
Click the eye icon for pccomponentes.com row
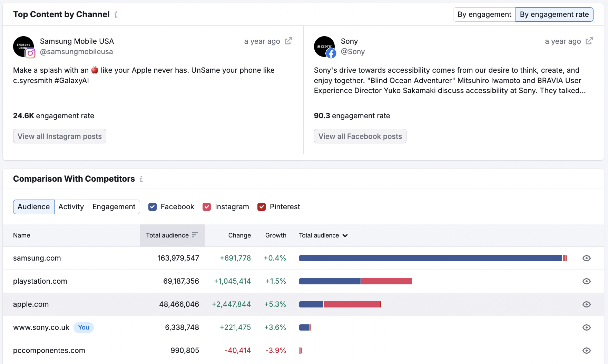[587, 350]
